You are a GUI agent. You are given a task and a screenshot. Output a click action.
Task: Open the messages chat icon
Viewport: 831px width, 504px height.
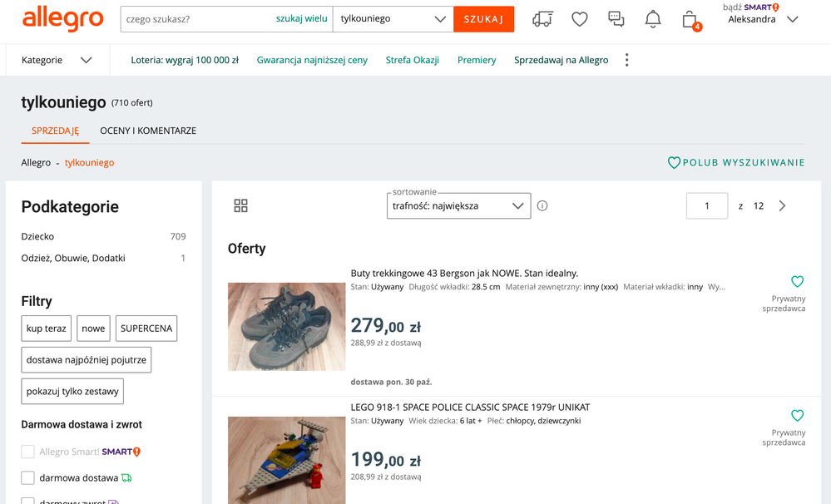coord(616,19)
